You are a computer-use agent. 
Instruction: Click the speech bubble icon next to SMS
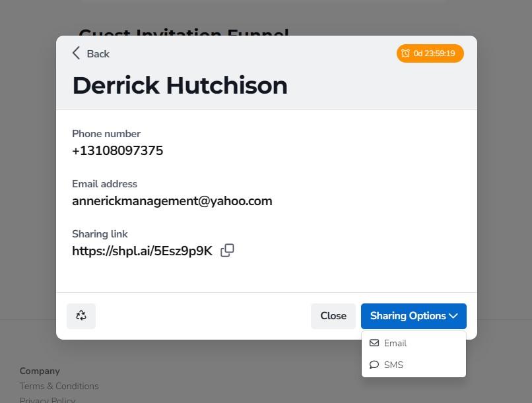tap(374, 365)
